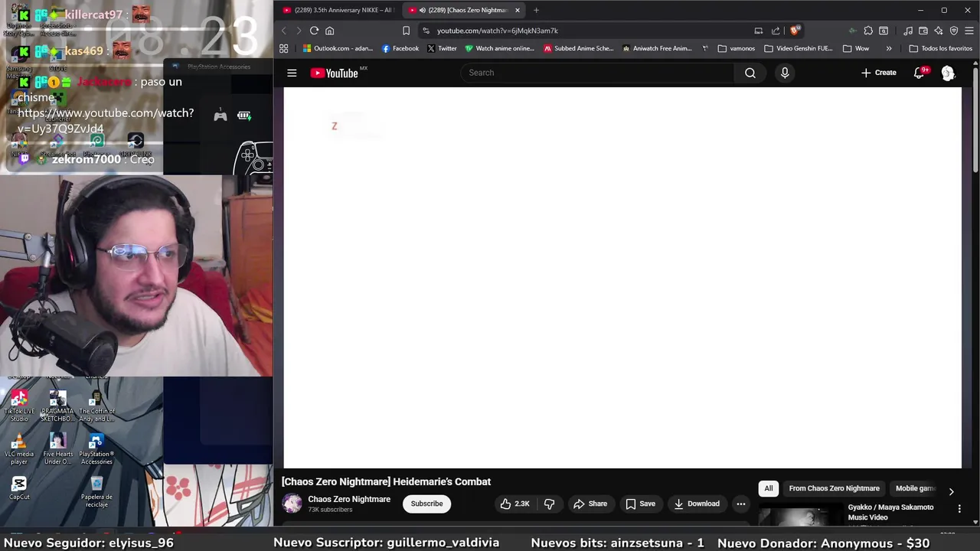Show more bookmarks via the chevron overflow
Screen dimensions: 980x551
(x=888, y=48)
